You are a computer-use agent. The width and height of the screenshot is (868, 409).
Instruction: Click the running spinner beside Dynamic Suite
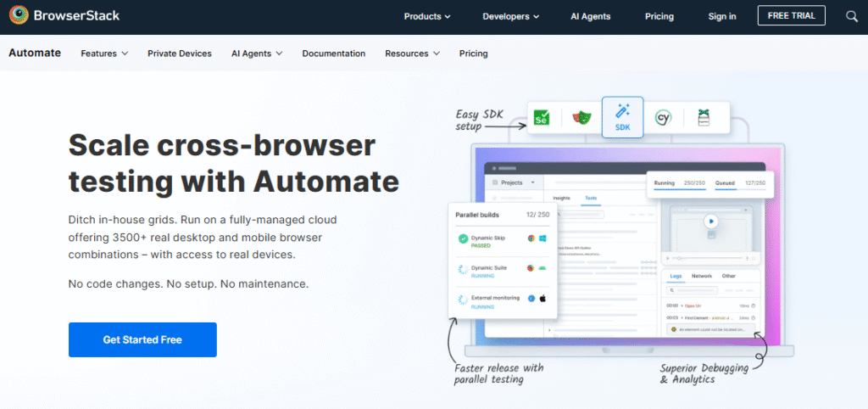463,270
